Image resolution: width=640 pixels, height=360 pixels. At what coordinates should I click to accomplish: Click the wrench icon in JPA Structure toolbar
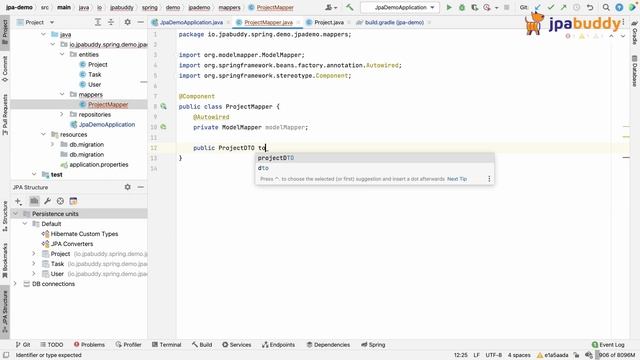[x=47, y=201]
